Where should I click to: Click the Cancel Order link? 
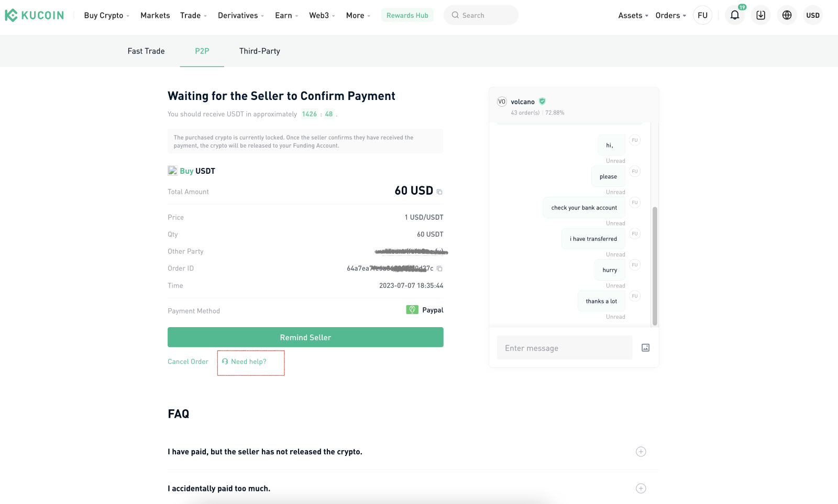click(x=188, y=362)
